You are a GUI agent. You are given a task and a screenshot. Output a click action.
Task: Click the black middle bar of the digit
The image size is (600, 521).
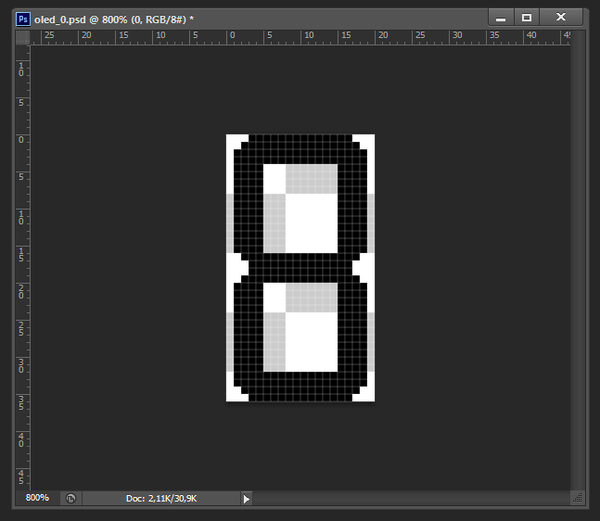point(300,267)
